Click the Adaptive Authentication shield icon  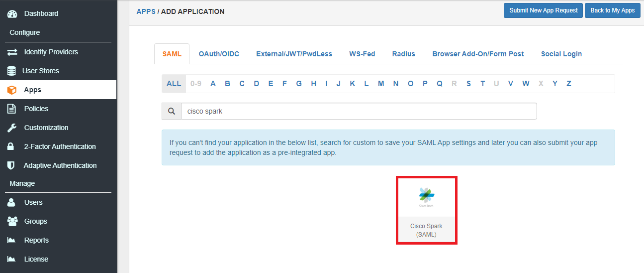point(11,165)
